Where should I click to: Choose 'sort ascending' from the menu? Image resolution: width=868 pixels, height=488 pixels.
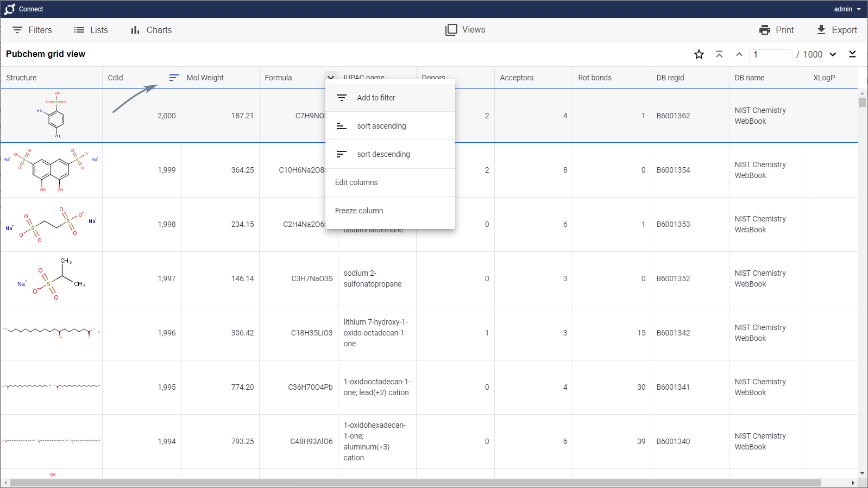[381, 126]
